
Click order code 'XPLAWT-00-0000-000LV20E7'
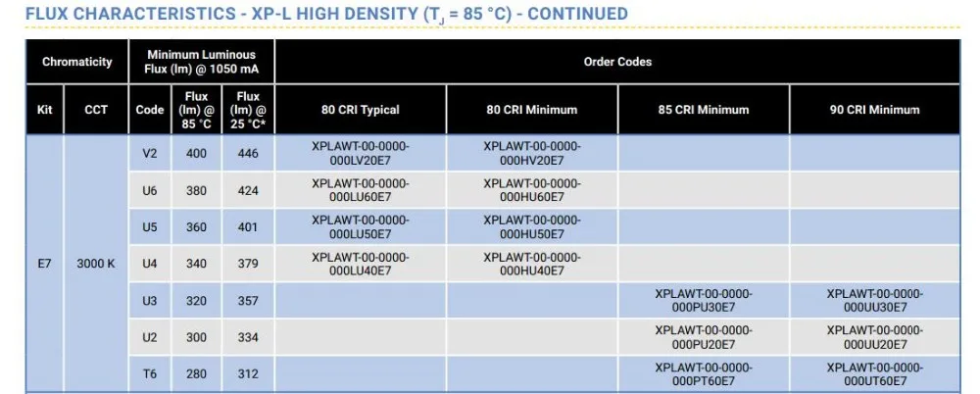pos(360,153)
